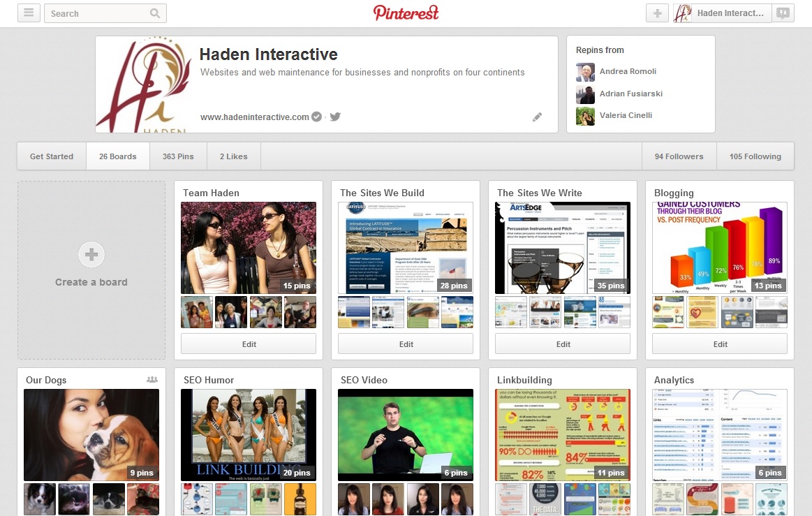The image size is (812, 516).
Task: Open Analytics dashboard cover image
Action: [720, 435]
